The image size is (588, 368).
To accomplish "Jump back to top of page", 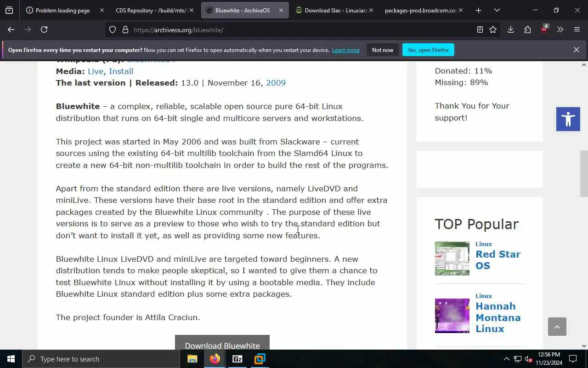I will coord(557,327).
